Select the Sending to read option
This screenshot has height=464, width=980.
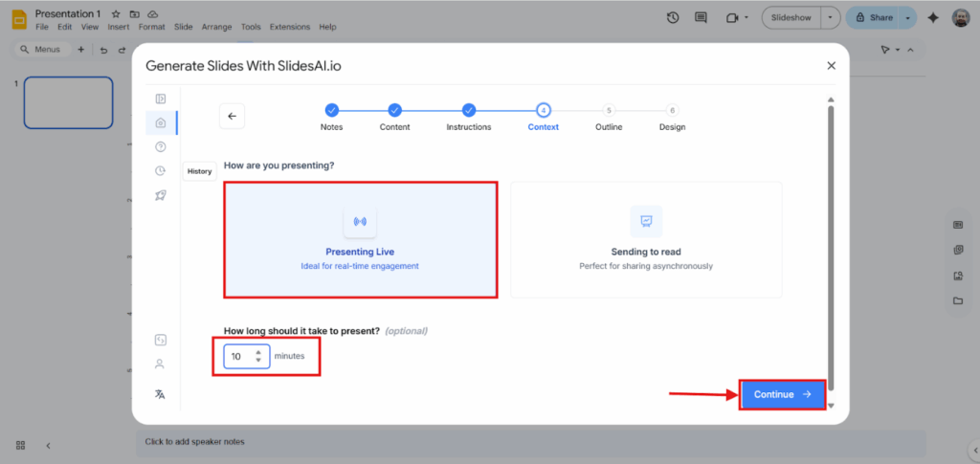646,239
